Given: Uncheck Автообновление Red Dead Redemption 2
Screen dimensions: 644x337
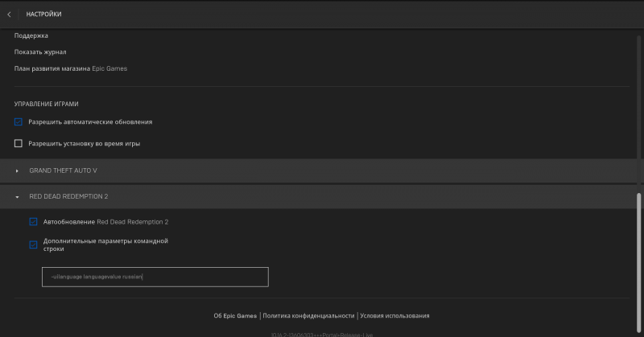Looking at the screenshot, I should [x=33, y=221].
